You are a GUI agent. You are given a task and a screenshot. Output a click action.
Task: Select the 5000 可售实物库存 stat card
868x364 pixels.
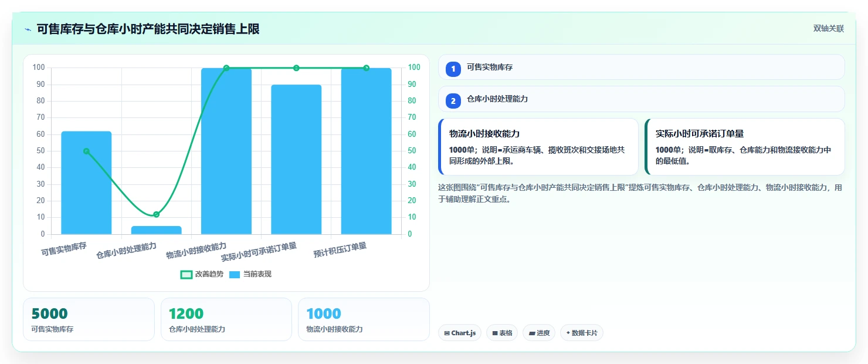tap(89, 319)
